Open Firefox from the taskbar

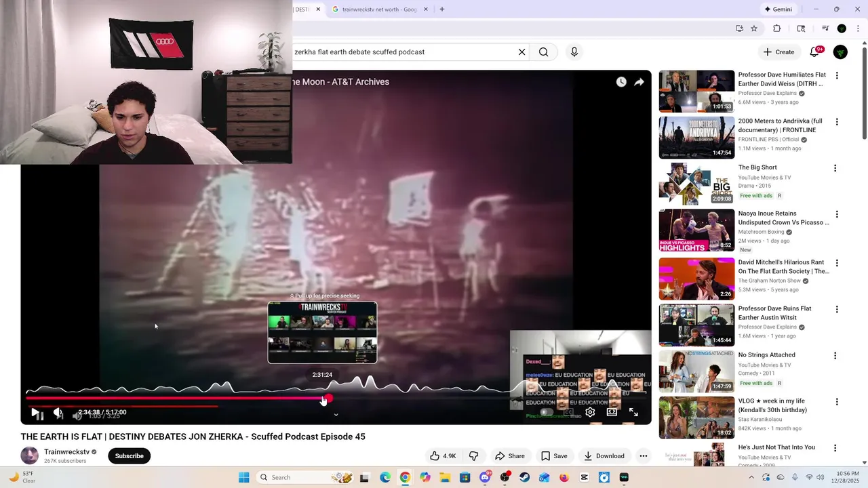pos(564,477)
